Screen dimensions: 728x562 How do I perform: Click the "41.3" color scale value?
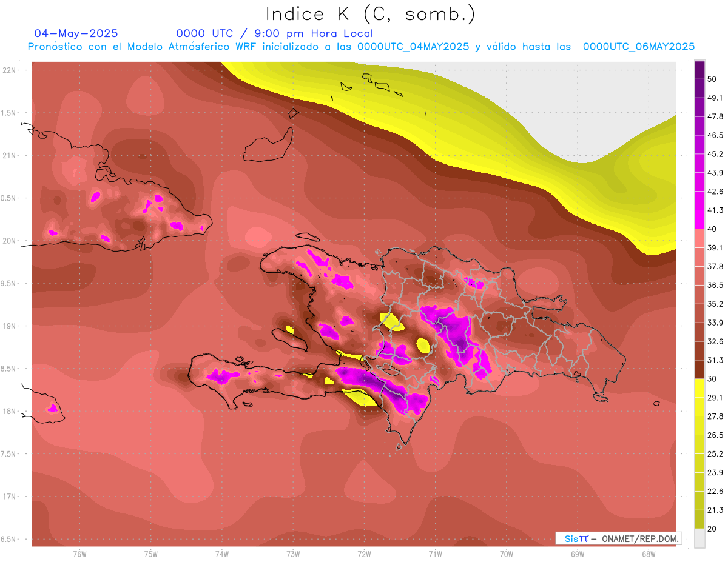click(x=715, y=210)
